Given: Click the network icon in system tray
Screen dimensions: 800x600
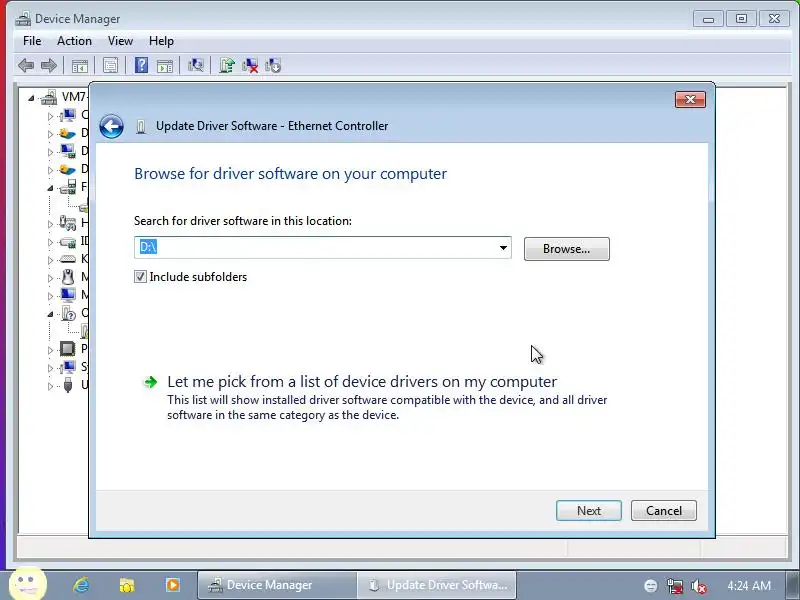Looking at the screenshot, I should [674, 586].
